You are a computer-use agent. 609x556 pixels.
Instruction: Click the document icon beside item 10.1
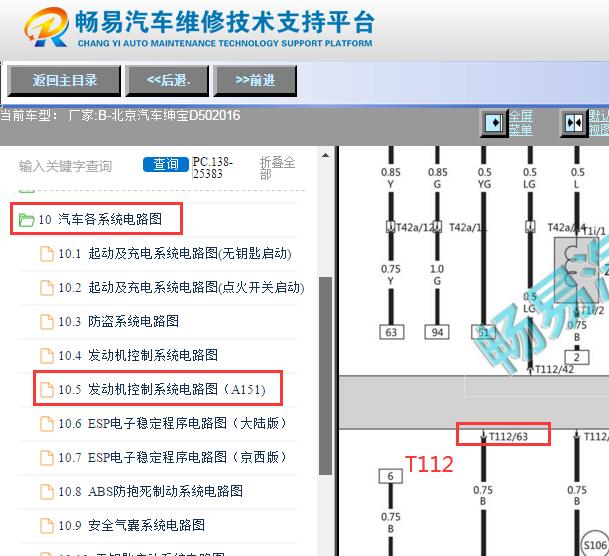tap(47, 254)
